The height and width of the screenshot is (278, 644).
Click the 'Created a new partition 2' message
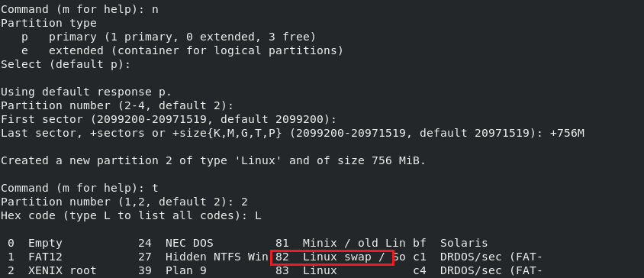click(213, 161)
